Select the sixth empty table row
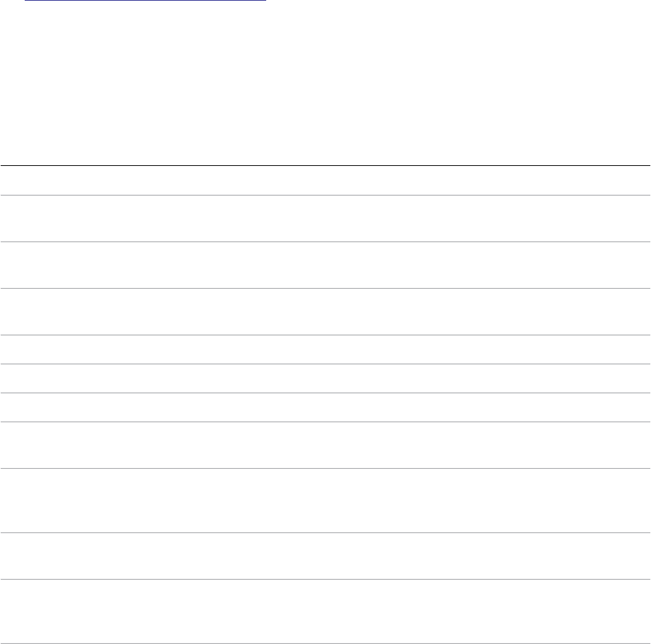Image resolution: width=651 pixels, height=644 pixels. tap(325, 378)
